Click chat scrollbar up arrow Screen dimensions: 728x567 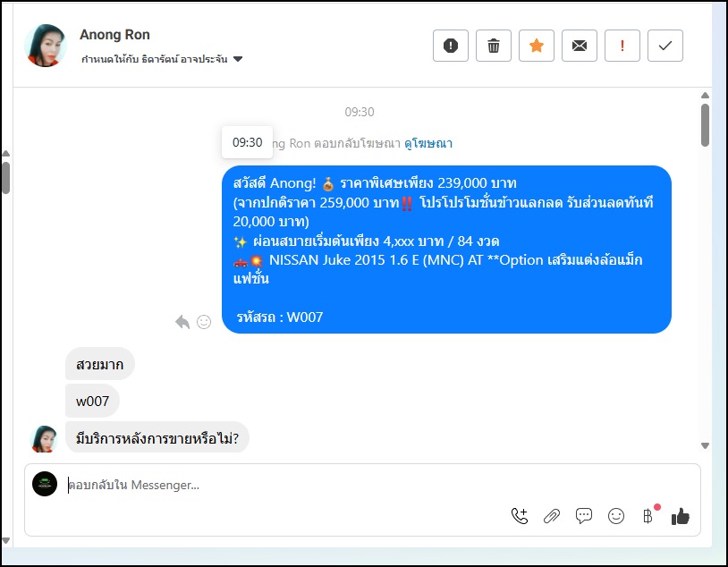[x=705, y=95]
